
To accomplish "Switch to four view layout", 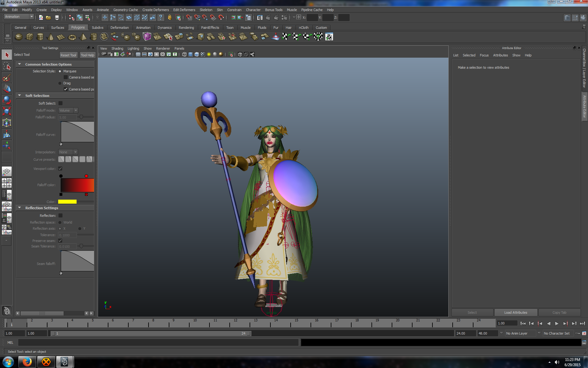I will tap(7, 183).
